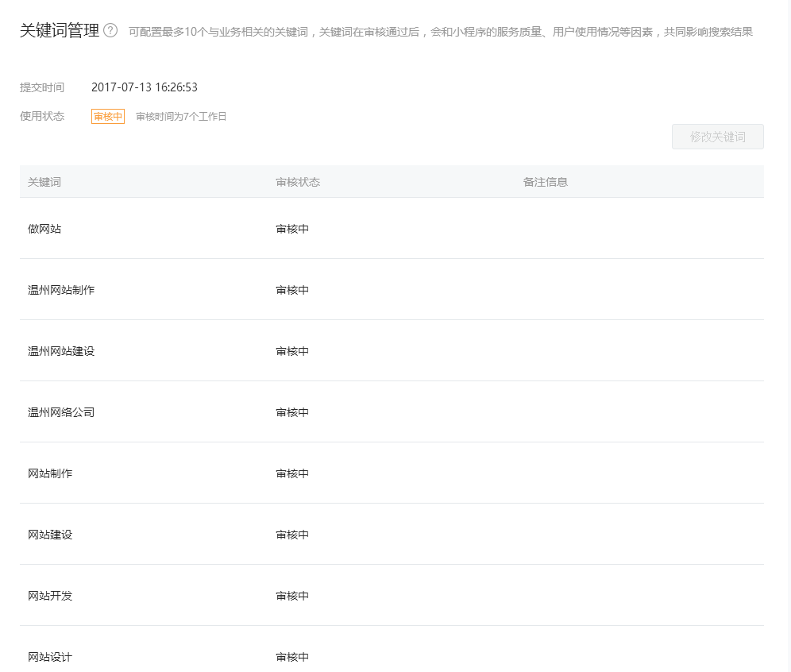
Task: Click the 审核中 status in 做网站 row
Action: coord(292,229)
